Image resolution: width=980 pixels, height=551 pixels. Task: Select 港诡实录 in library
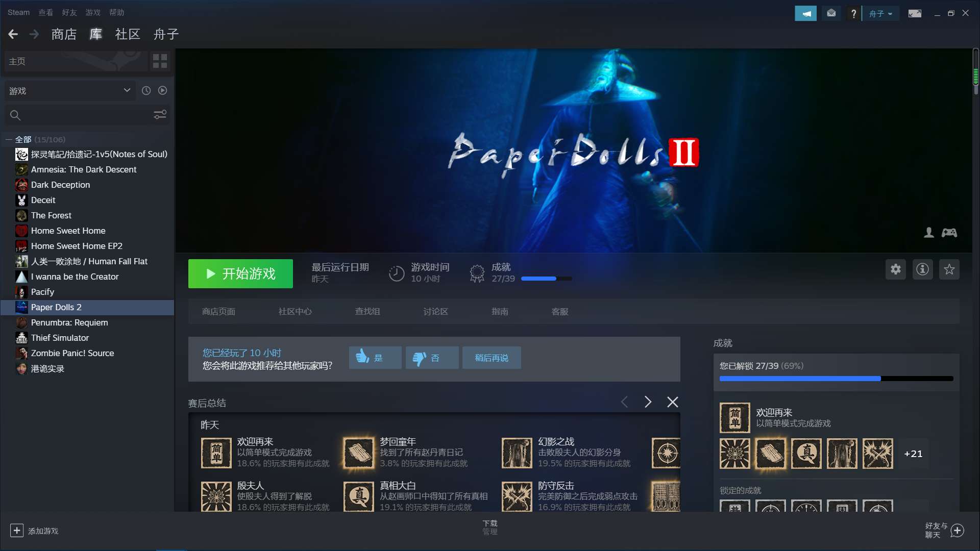click(47, 368)
